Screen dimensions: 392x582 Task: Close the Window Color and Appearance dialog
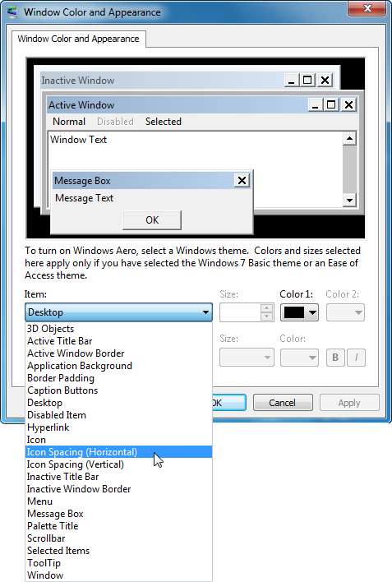click(x=367, y=8)
